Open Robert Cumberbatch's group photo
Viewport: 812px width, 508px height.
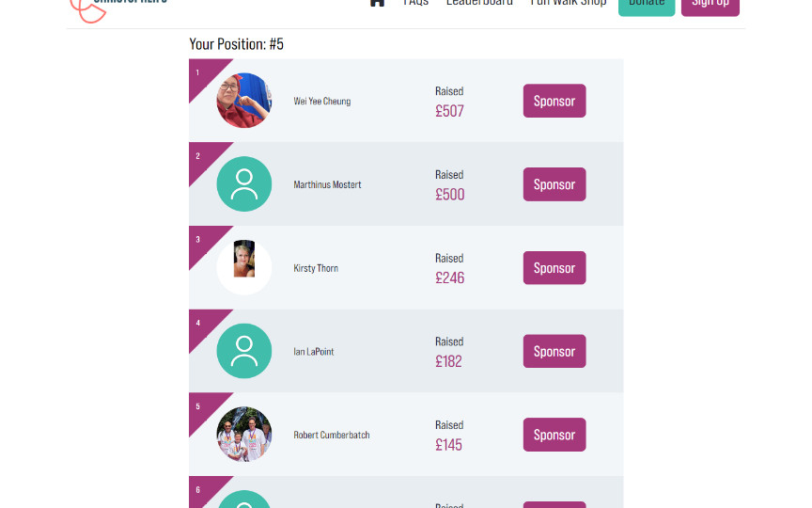coord(243,435)
